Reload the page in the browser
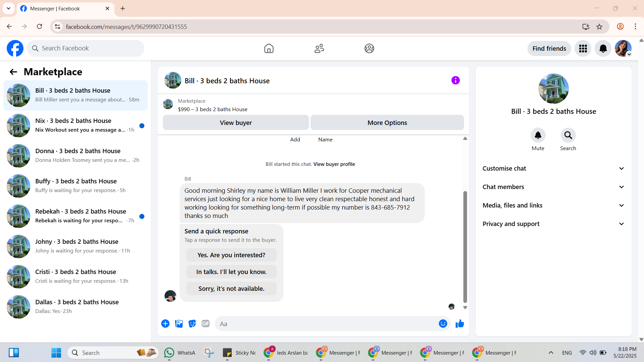The width and height of the screenshot is (644, 362). (39, 27)
